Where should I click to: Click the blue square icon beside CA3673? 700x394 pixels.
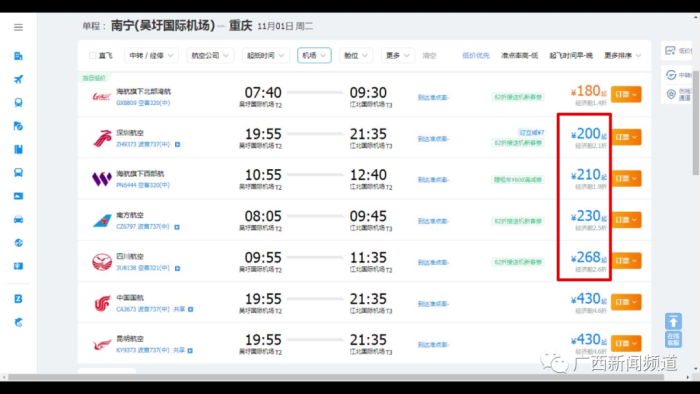pyautogui.click(x=191, y=309)
